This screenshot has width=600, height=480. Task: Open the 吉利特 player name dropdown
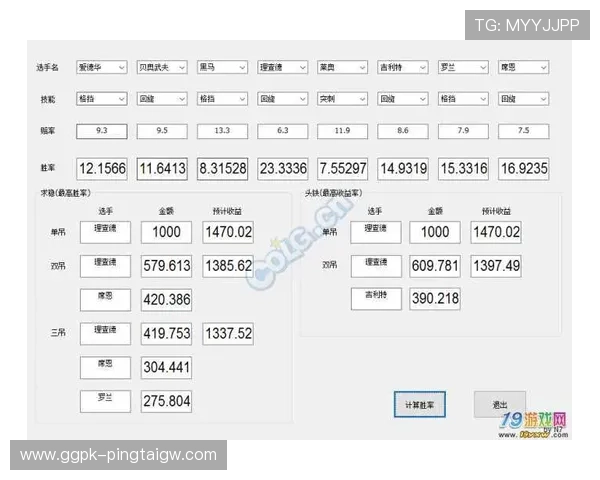tap(403, 67)
